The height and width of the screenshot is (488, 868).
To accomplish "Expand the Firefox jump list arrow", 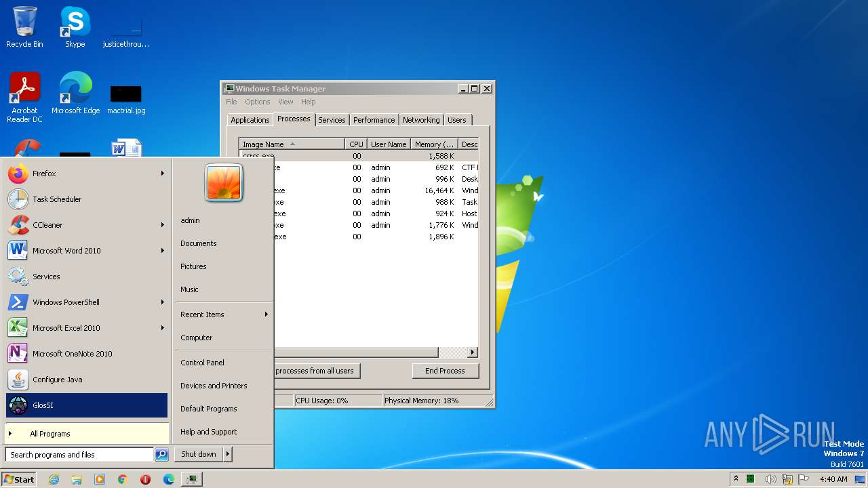I will coord(163,174).
